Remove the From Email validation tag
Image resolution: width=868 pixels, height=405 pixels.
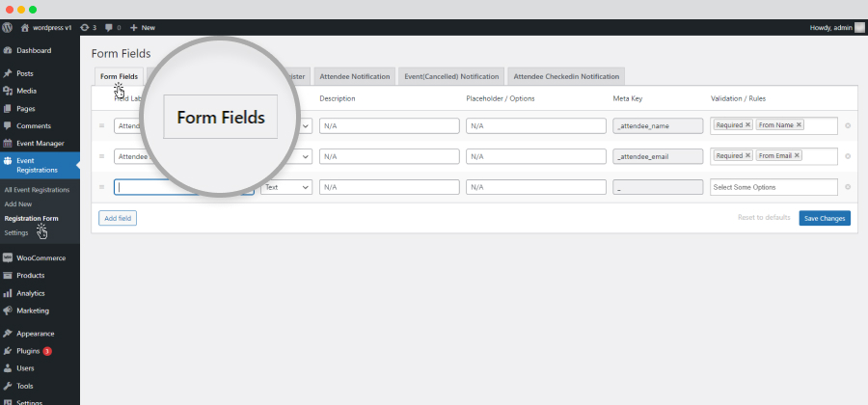797,155
